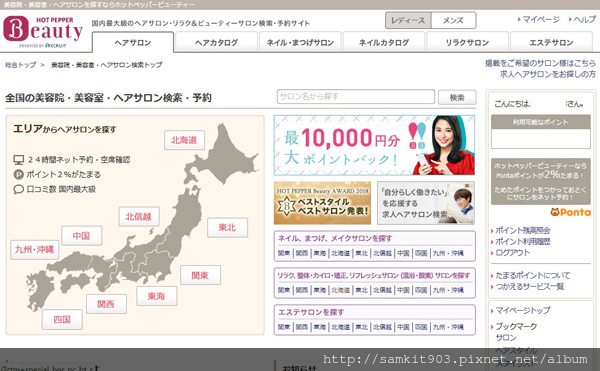Go to 総合トップ breadcrumb link
The height and width of the screenshot is (371, 600).
(x=21, y=65)
